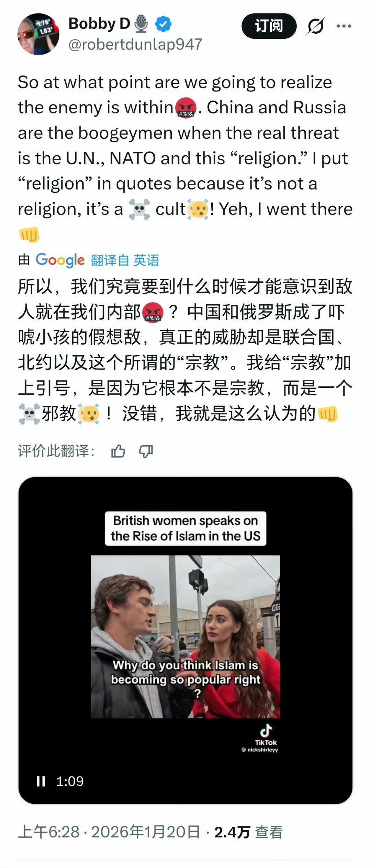This screenshot has height=868, width=371.
Task: Click the 1:09 video time indicator
Action: pos(70,781)
